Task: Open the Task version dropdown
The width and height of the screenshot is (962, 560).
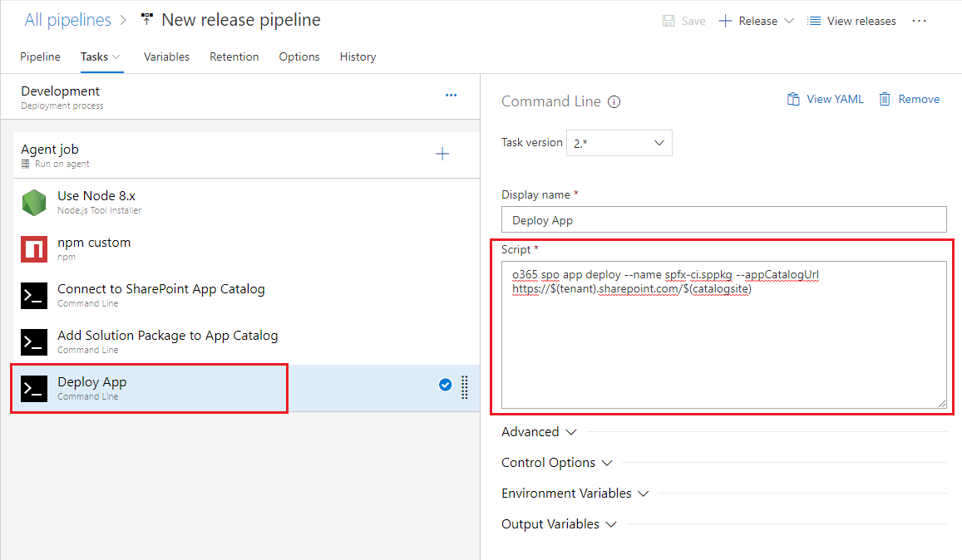Action: coord(619,143)
